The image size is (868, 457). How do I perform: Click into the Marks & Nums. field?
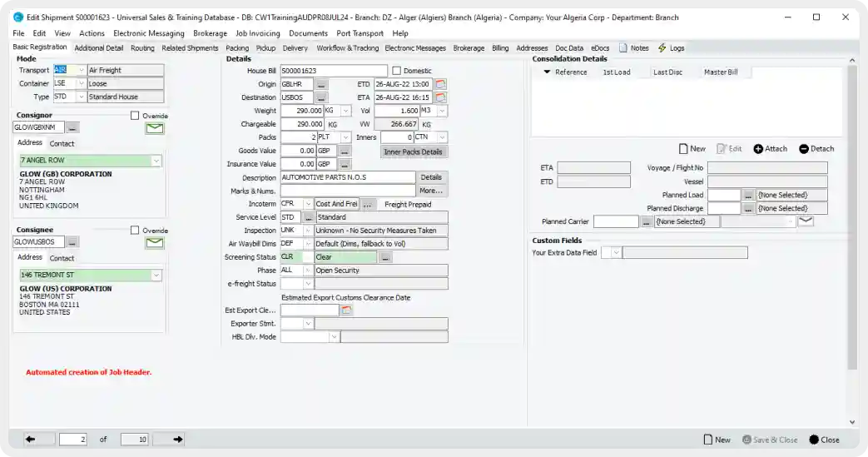[347, 191]
